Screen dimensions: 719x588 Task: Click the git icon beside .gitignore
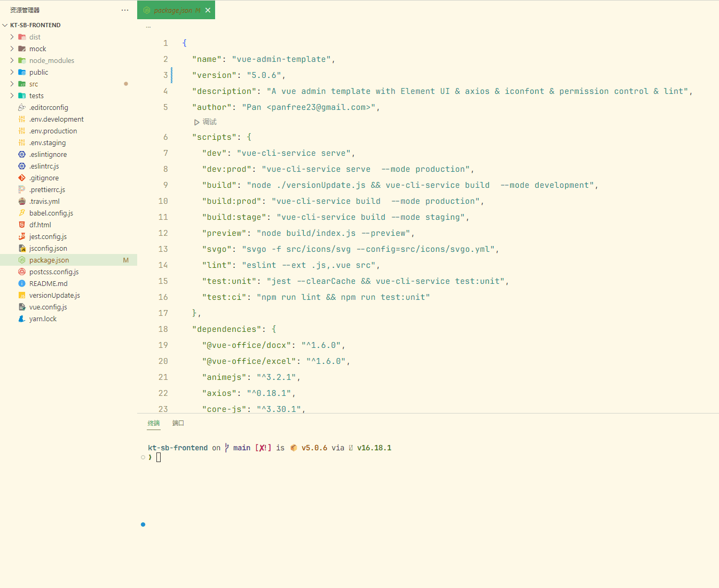coord(22,178)
